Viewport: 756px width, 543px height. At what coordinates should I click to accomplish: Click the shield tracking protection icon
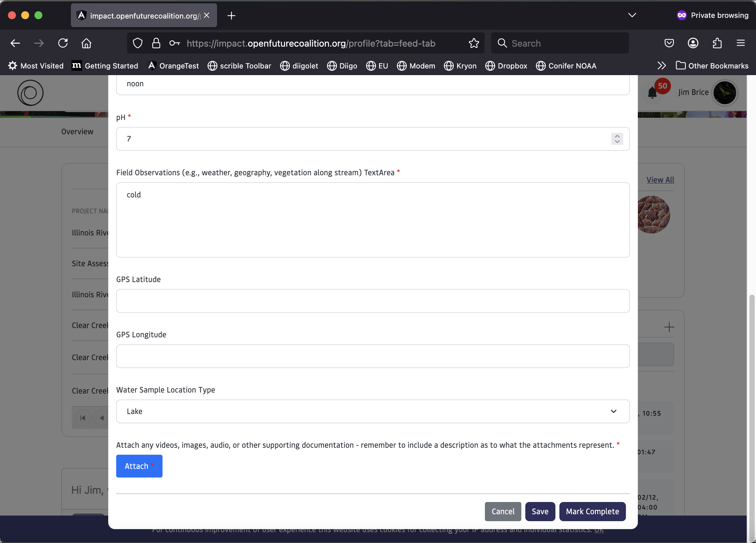click(x=138, y=43)
